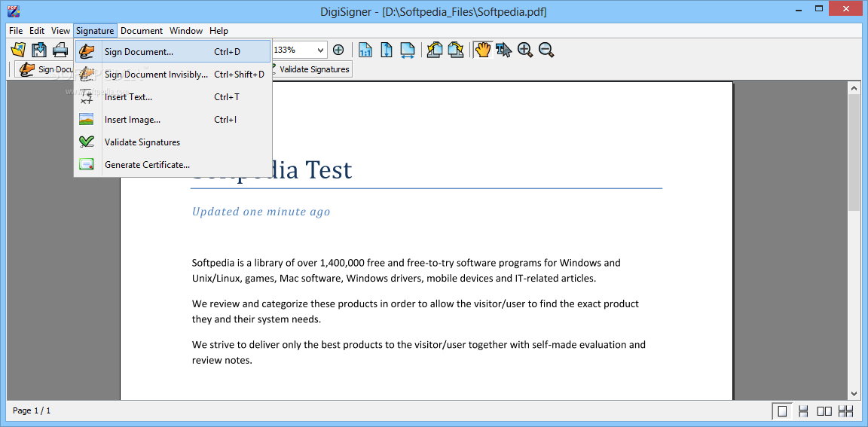Open the Edit menu
The width and height of the screenshot is (868, 427).
point(37,30)
